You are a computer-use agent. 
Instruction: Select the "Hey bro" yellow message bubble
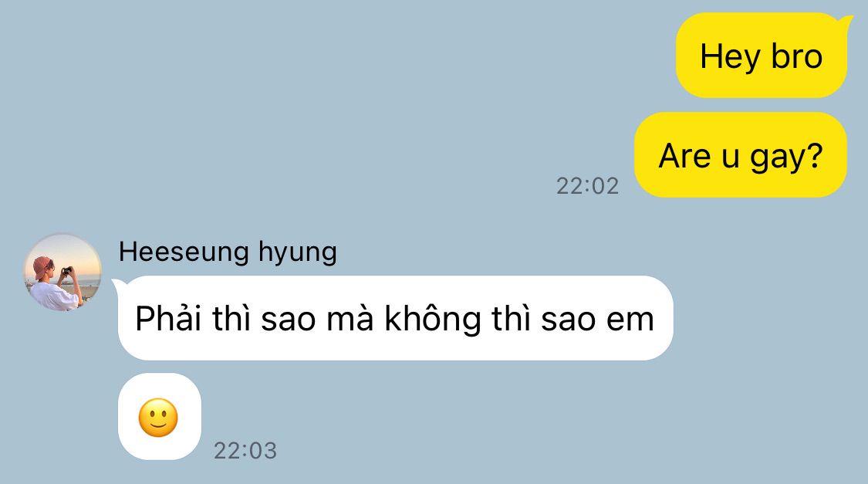(762, 56)
